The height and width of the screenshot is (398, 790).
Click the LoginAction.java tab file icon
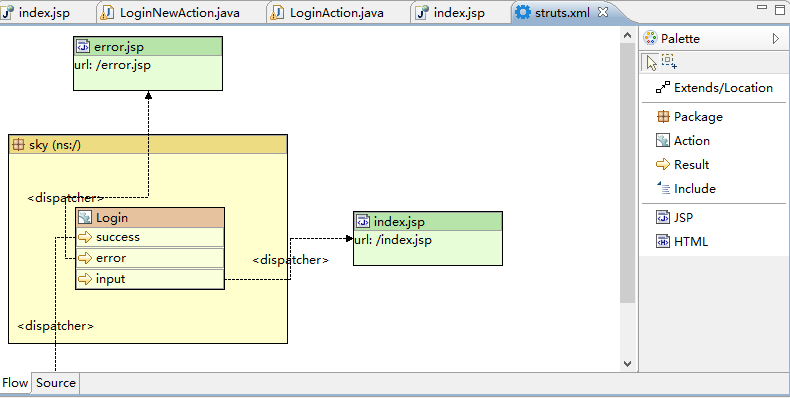coord(278,13)
